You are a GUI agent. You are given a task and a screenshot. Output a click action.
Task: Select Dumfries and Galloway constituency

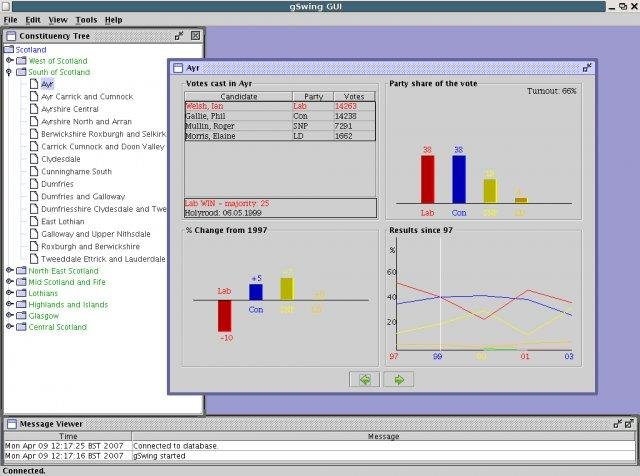(83, 196)
